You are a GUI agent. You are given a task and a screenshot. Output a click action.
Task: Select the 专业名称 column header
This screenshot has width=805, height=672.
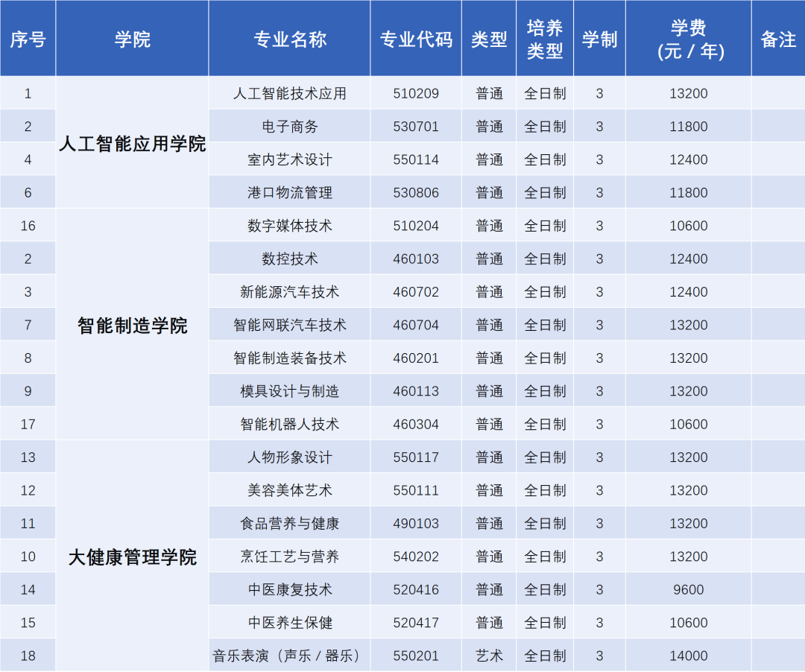[x=289, y=39]
